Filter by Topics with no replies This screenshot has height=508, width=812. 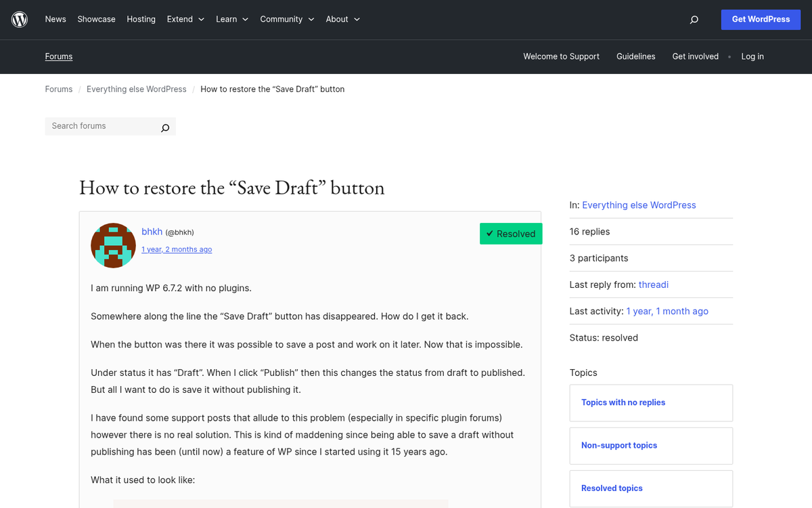pyautogui.click(x=623, y=402)
